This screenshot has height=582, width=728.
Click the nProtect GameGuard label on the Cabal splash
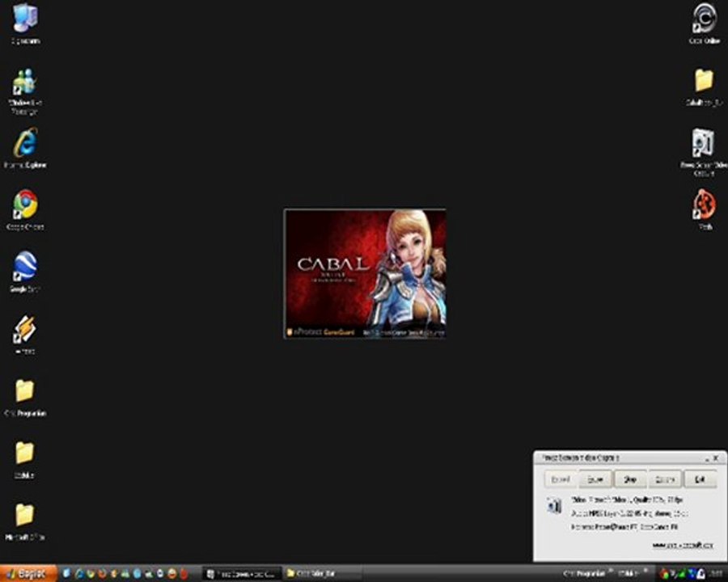[x=321, y=332]
